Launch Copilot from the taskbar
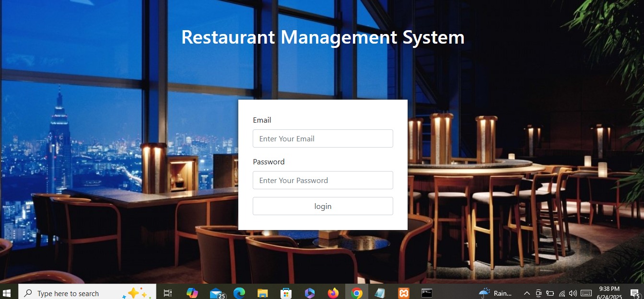The height and width of the screenshot is (299, 644). tap(192, 293)
